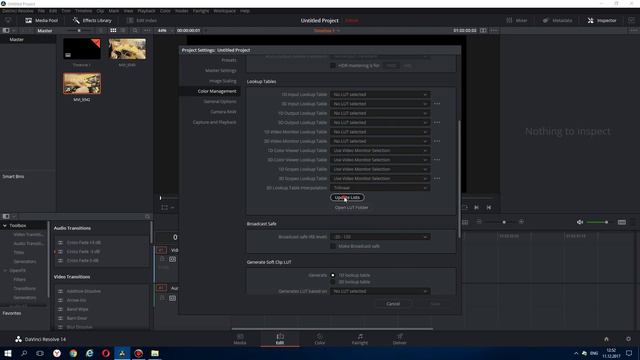Open options for 3D Video Monitor Lookup Table
Image resolution: width=640 pixels, height=360 pixels.
[x=437, y=141]
